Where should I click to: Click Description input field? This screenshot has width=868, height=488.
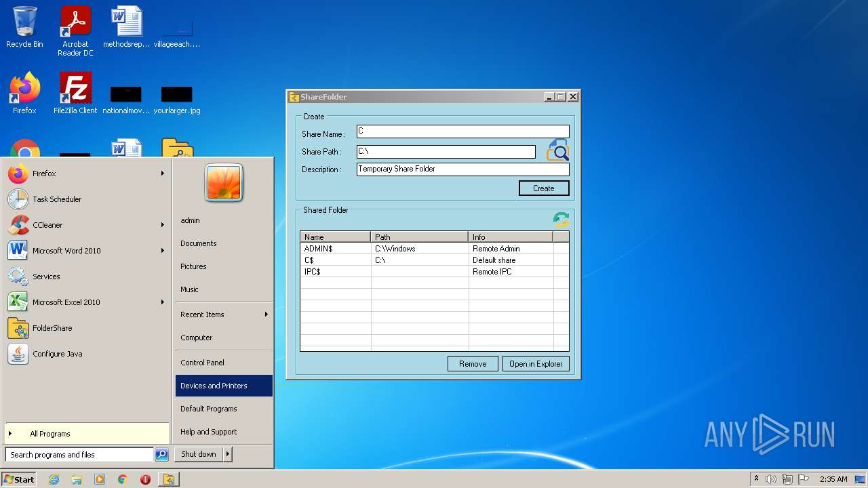(x=463, y=169)
